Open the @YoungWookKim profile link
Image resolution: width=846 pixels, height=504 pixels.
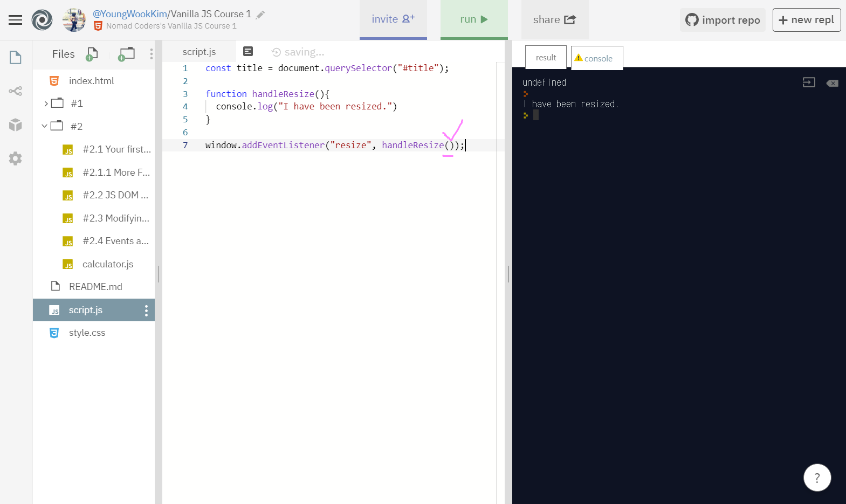(x=130, y=14)
